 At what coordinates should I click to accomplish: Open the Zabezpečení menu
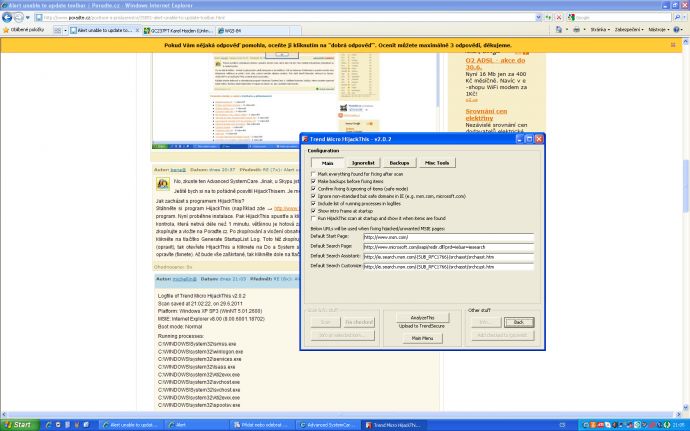point(629,29)
